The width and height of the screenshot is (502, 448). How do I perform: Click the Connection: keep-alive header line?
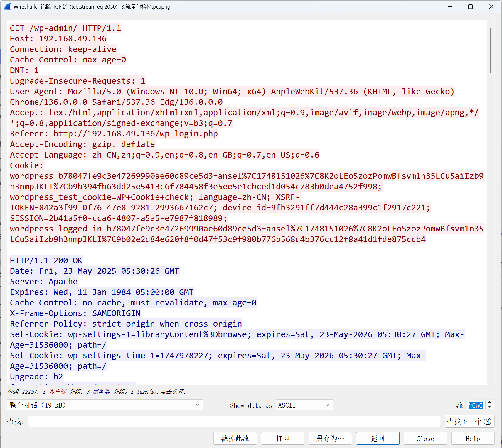[x=63, y=49]
